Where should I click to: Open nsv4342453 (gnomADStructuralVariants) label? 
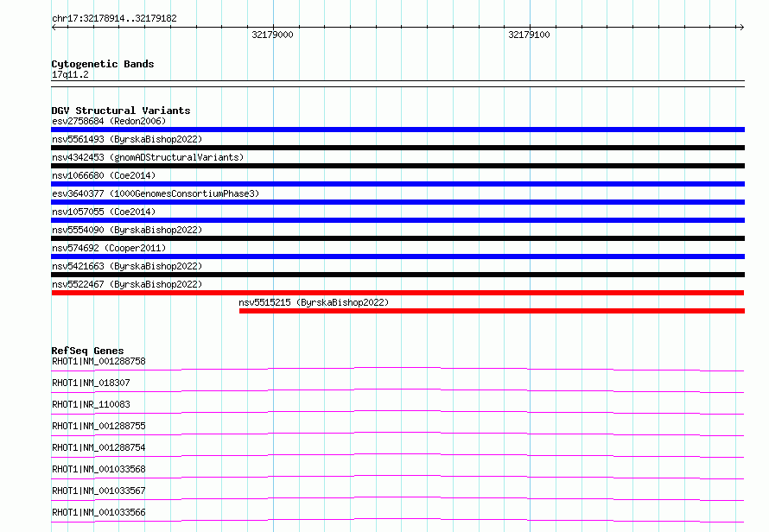coord(148,157)
